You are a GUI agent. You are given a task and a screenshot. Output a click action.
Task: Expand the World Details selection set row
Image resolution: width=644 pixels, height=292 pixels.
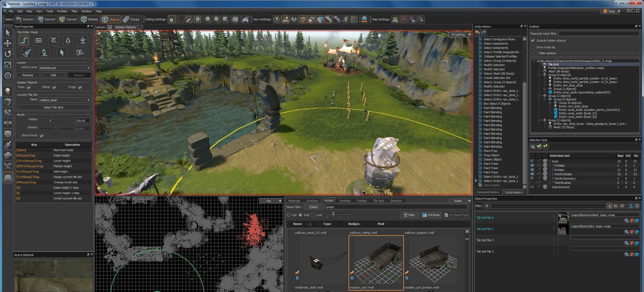(x=552, y=174)
